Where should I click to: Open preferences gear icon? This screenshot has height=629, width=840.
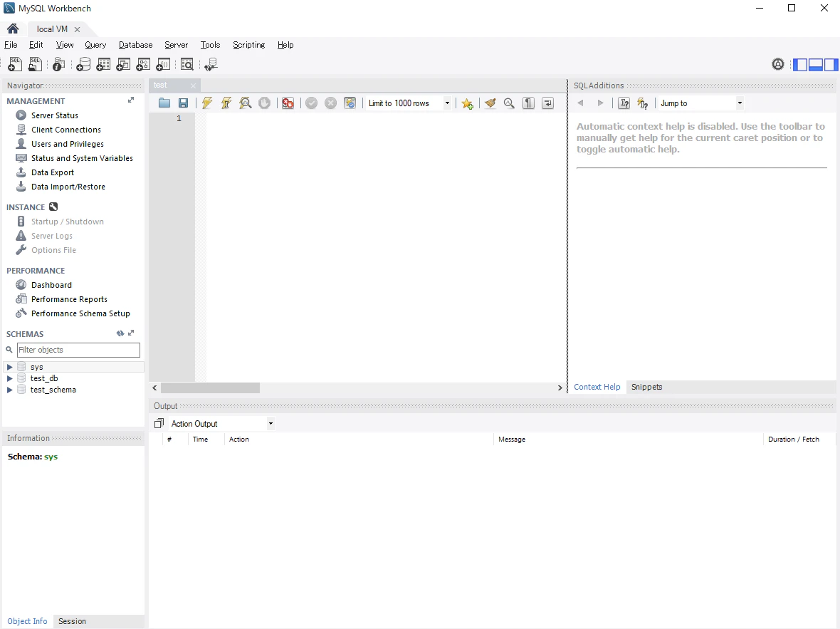(778, 64)
